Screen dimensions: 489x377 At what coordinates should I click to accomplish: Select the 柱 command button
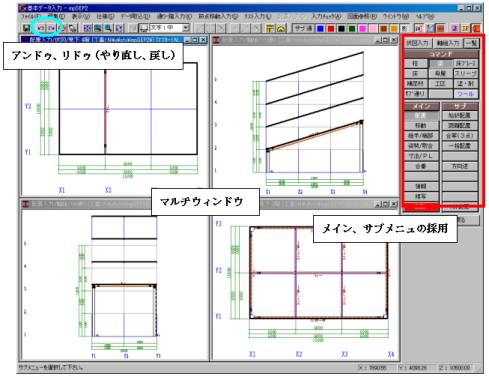pyautogui.click(x=415, y=63)
